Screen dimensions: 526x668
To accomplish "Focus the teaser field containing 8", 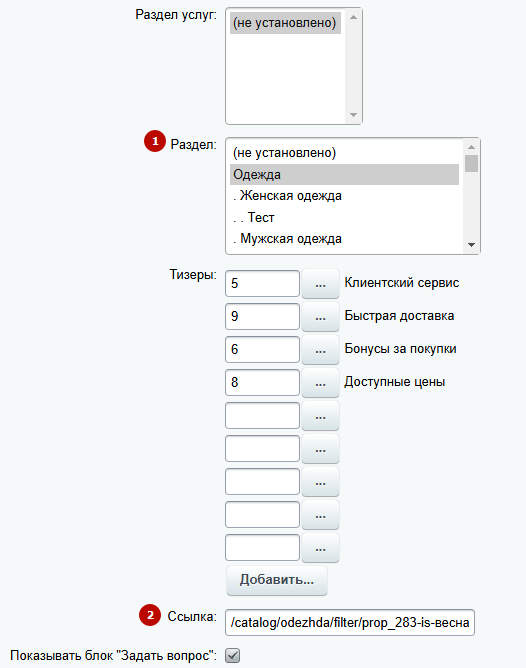I will 262,382.
